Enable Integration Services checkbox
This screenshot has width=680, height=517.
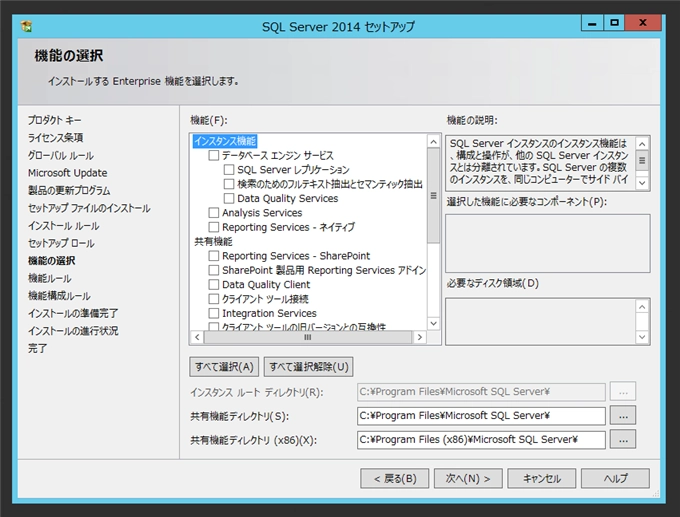(x=213, y=313)
